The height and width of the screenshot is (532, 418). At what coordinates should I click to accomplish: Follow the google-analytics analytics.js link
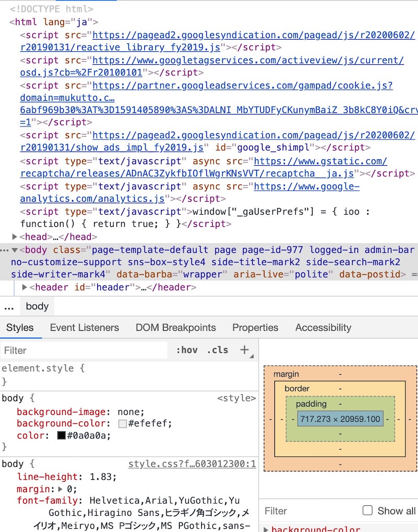click(x=190, y=192)
